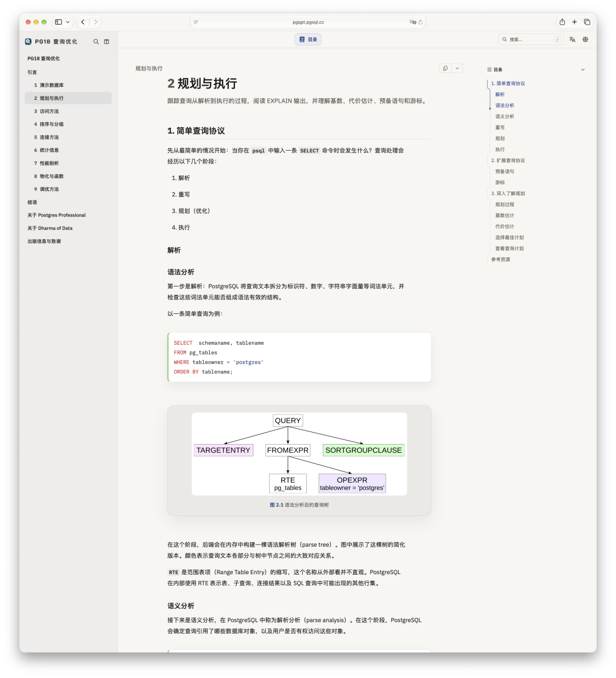Open a new browser tab
Viewport: 616px width, 678px height.
tap(574, 22)
